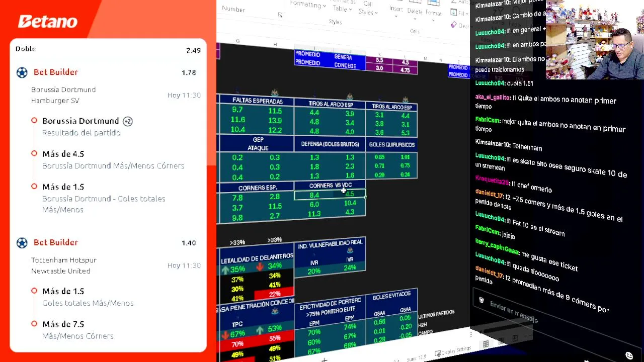The width and height of the screenshot is (644, 362).
Task: Click the GEP ATAQUE header cell
Action: 258,144
